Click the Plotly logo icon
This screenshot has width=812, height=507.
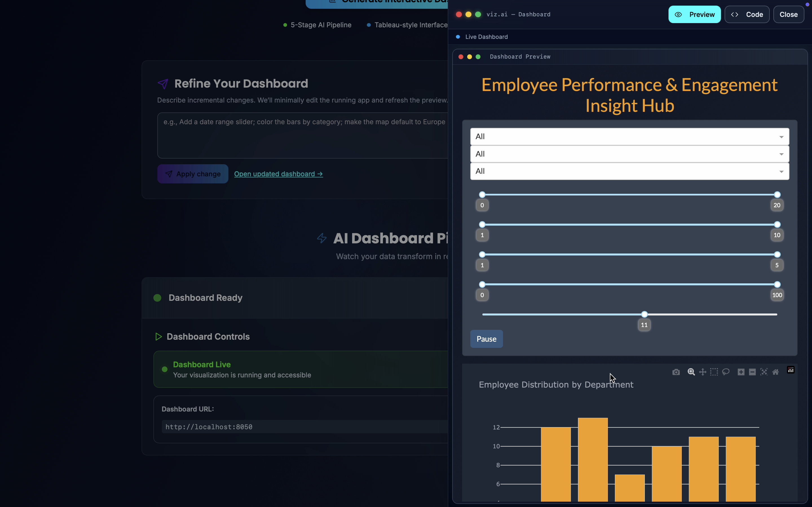pos(791,370)
